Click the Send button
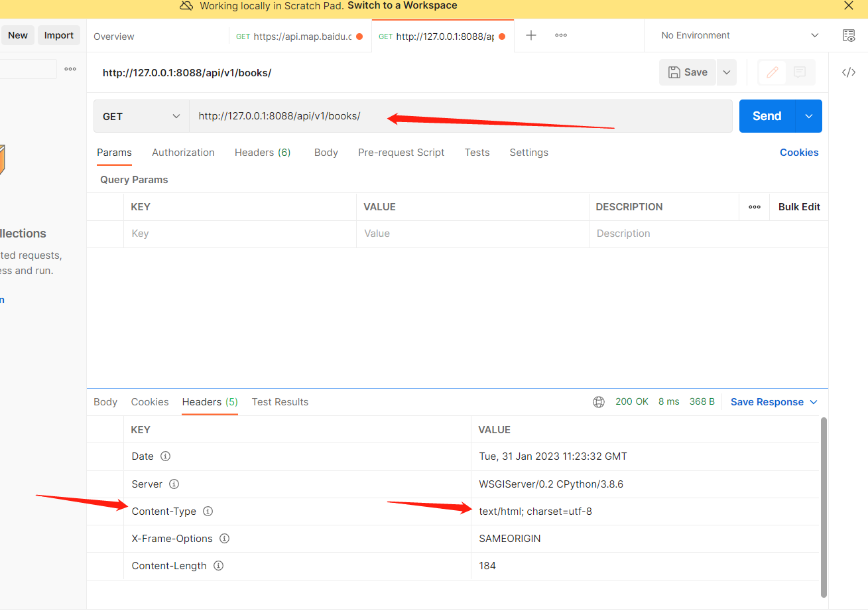The width and height of the screenshot is (868, 615). point(767,116)
